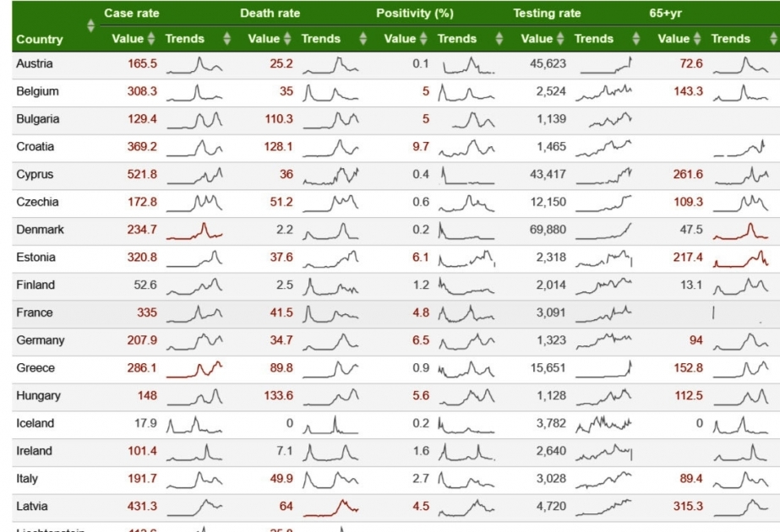Sort by Death rate Trends arrows
Viewport: 780px width, 532px height.
(363, 39)
